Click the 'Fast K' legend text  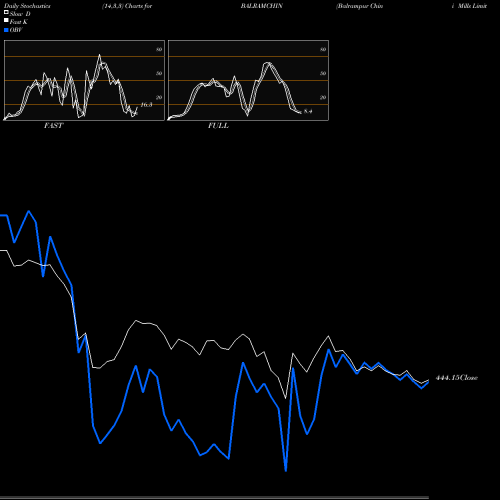(19, 22)
